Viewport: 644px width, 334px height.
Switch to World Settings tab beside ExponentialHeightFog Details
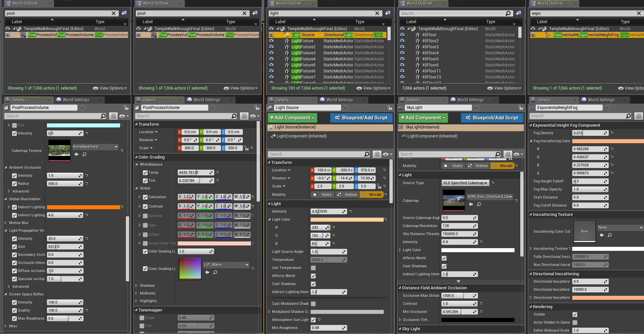(601, 100)
